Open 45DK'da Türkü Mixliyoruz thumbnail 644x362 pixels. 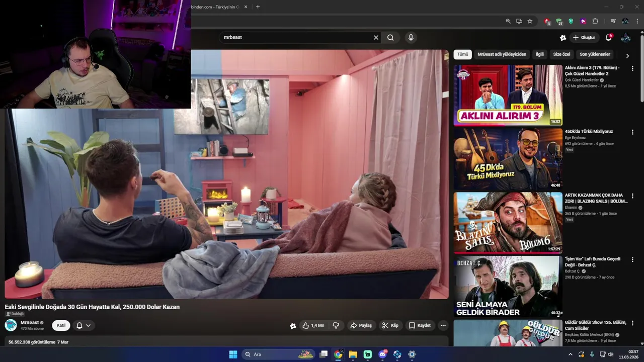tap(508, 159)
